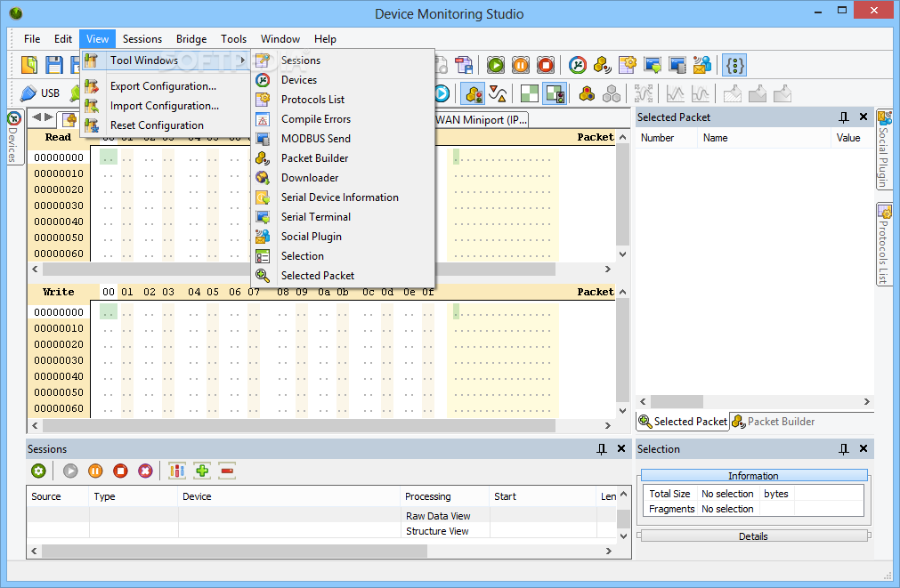Select Devices in Tool Windows submenu

(343, 80)
